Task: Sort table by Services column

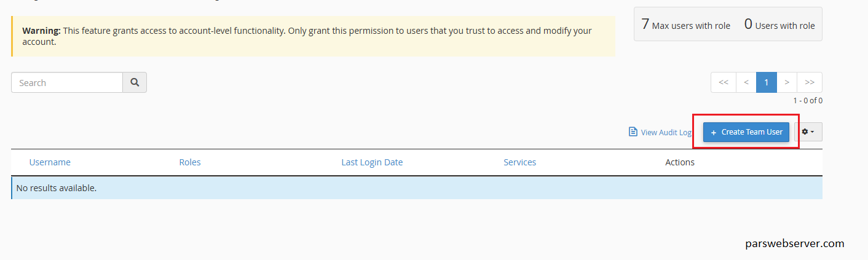Action: pyautogui.click(x=519, y=162)
